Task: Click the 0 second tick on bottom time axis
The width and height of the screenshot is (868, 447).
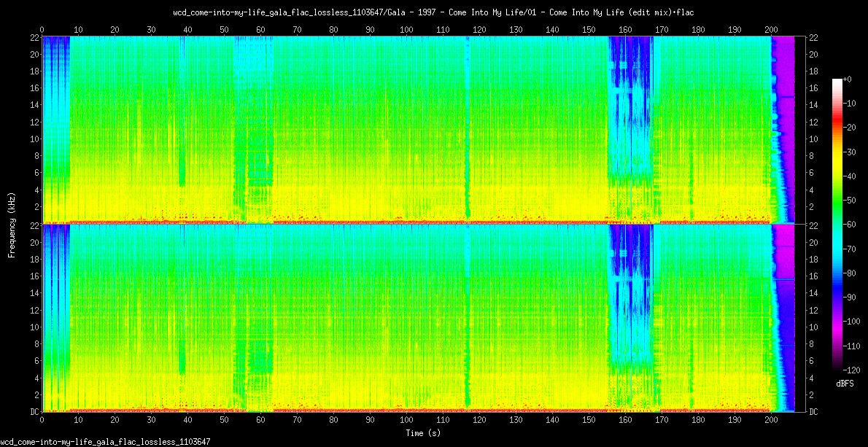Action: (x=42, y=421)
